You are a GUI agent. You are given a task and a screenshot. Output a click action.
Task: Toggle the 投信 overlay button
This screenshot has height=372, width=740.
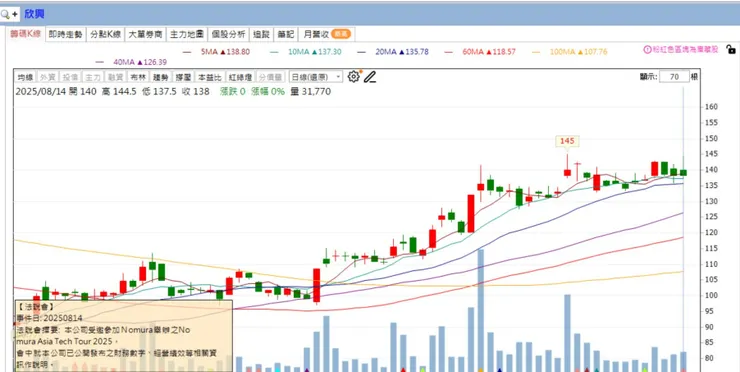70,77
